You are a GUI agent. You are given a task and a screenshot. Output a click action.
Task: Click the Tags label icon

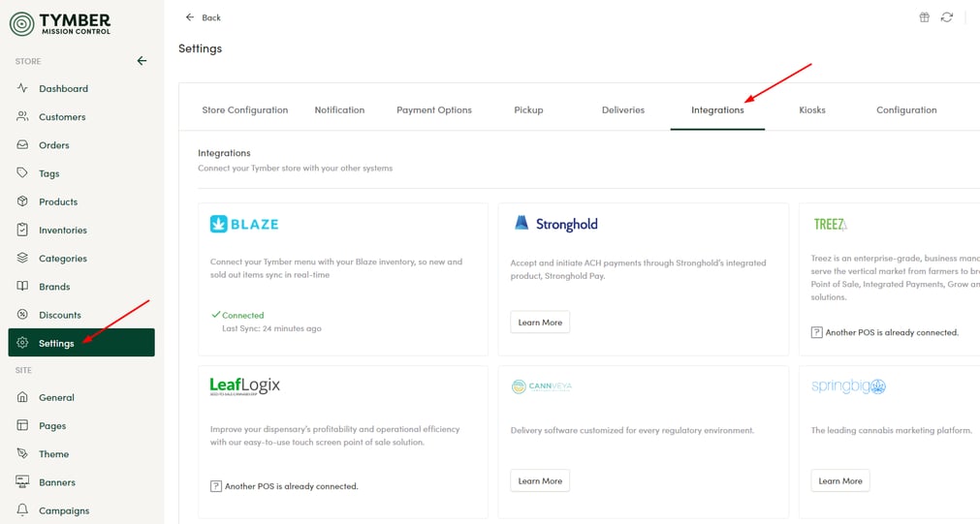pos(22,173)
